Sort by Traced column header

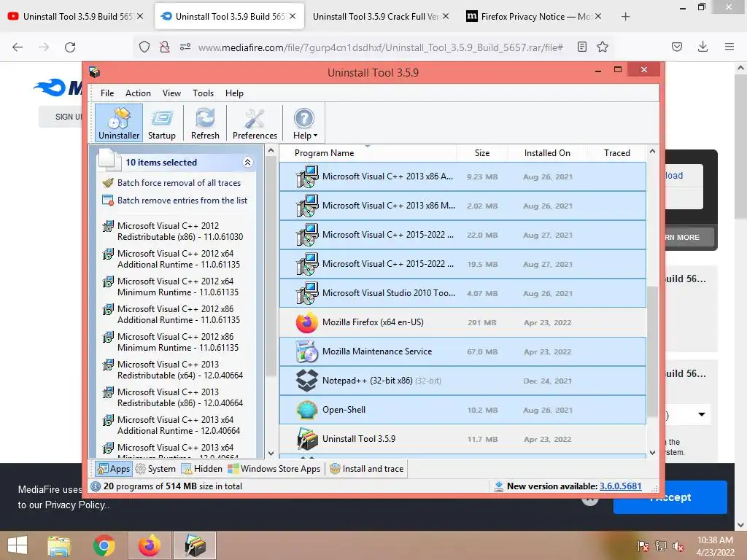(617, 153)
